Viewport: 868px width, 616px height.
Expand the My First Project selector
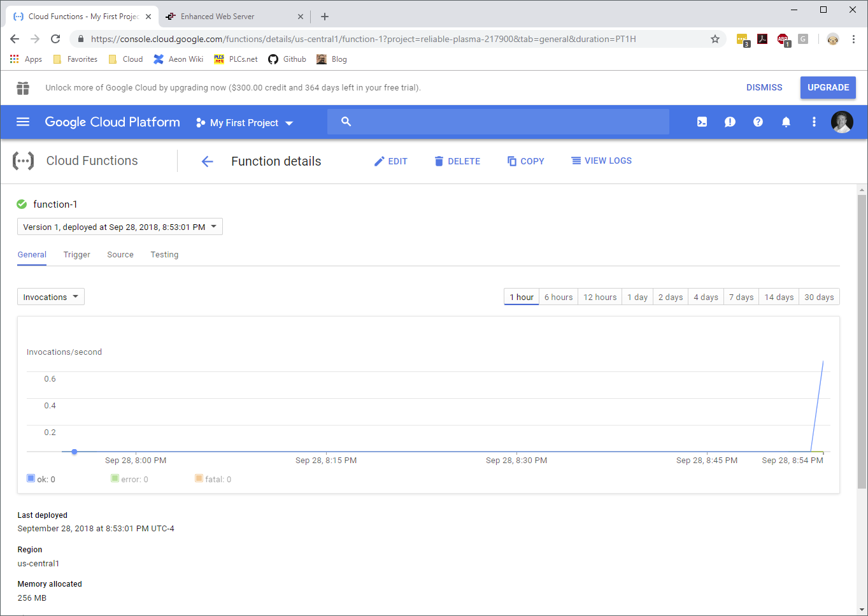(245, 122)
